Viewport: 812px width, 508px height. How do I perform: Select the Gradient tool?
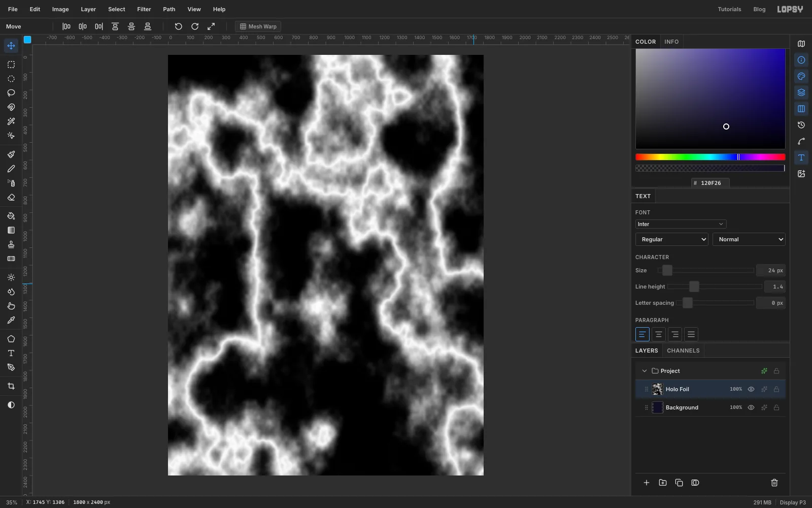[x=11, y=230]
